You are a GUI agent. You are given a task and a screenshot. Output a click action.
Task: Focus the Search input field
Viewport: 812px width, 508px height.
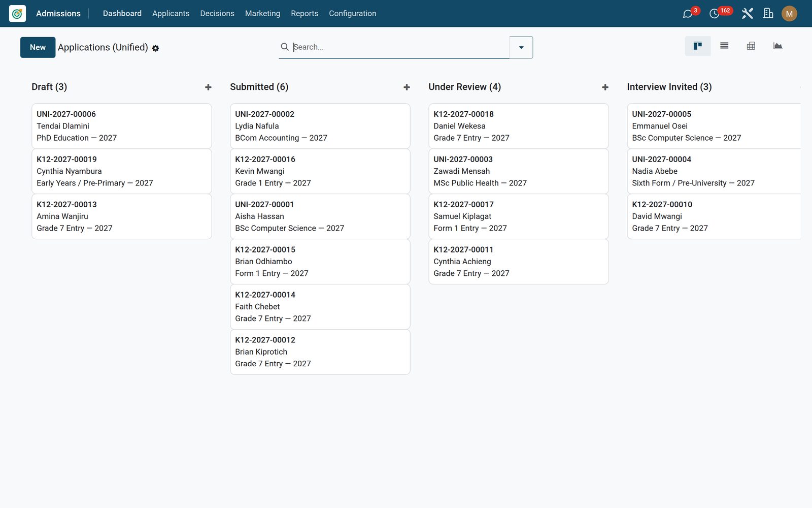[400, 47]
